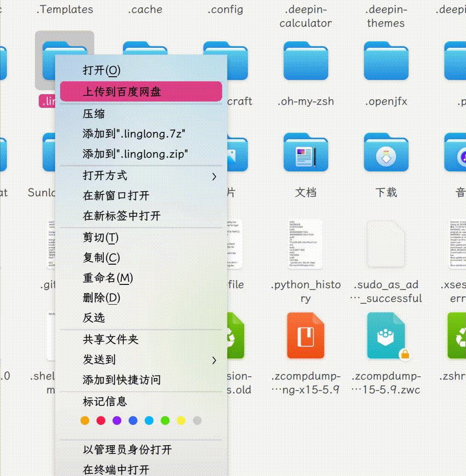Click the .deepin-calculator label
The image size is (466, 476).
306,16
